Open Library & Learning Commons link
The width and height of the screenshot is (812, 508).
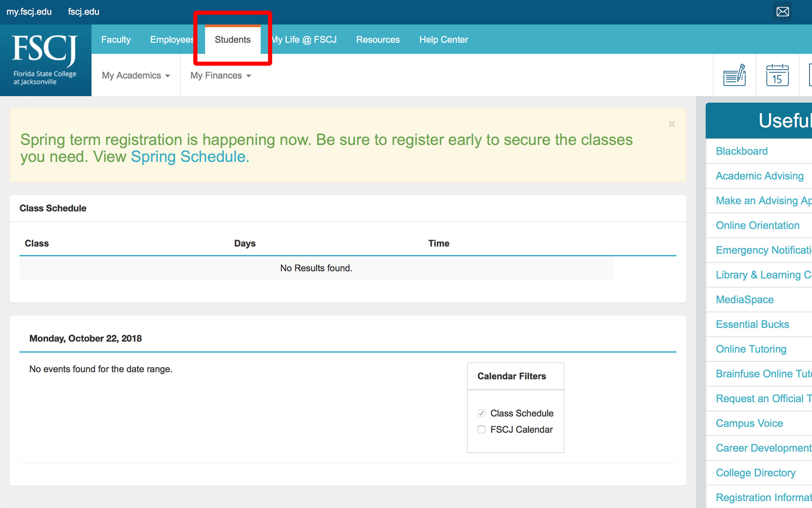tap(764, 275)
